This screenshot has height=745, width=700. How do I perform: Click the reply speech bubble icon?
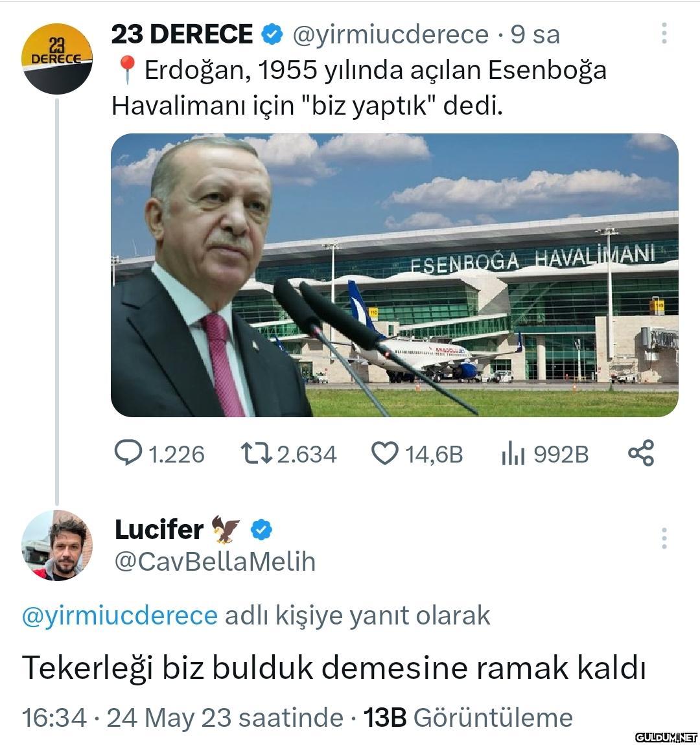[x=128, y=453]
